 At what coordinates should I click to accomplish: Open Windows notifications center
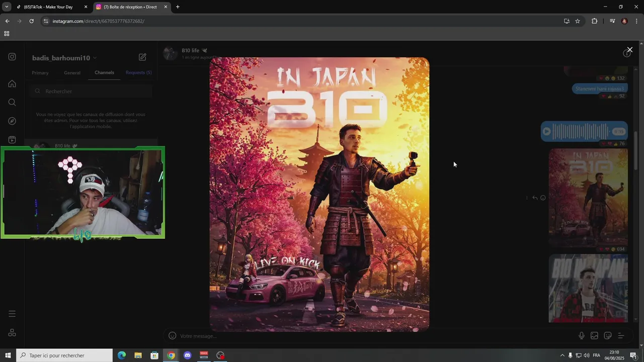pos(633,355)
